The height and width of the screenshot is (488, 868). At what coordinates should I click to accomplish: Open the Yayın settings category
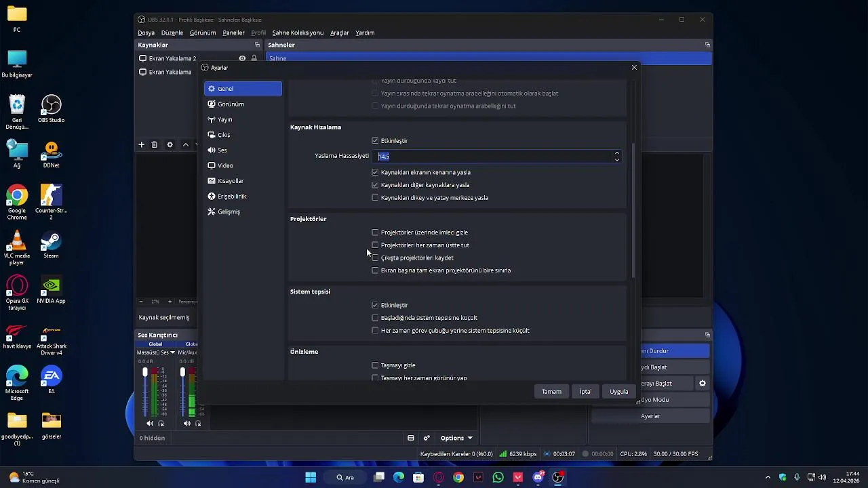click(243, 119)
